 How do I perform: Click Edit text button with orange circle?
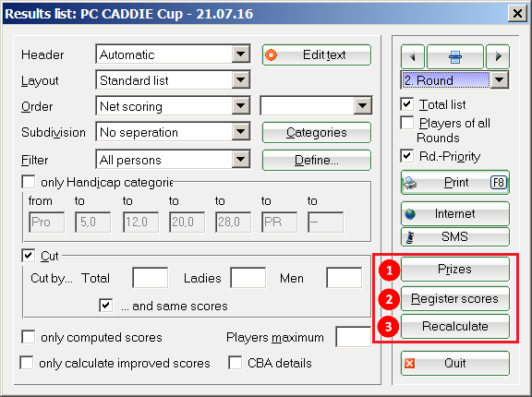pos(317,54)
